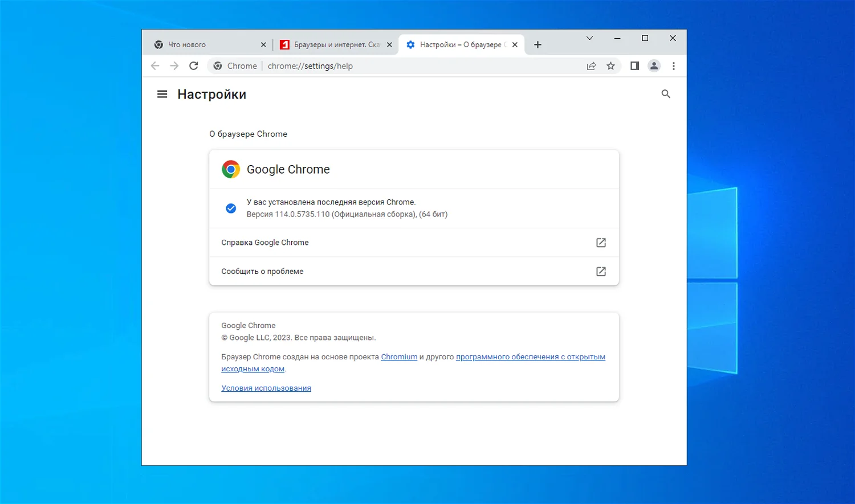
Task: Click the address bar URL
Action: [x=310, y=65]
